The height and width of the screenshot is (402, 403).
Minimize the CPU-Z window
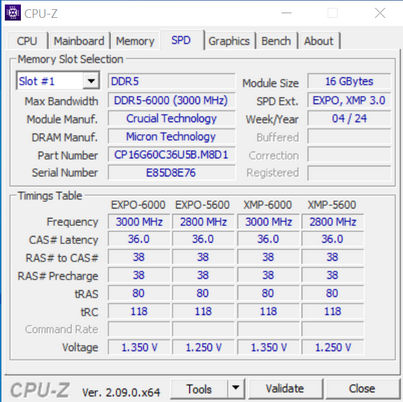[x=286, y=13]
